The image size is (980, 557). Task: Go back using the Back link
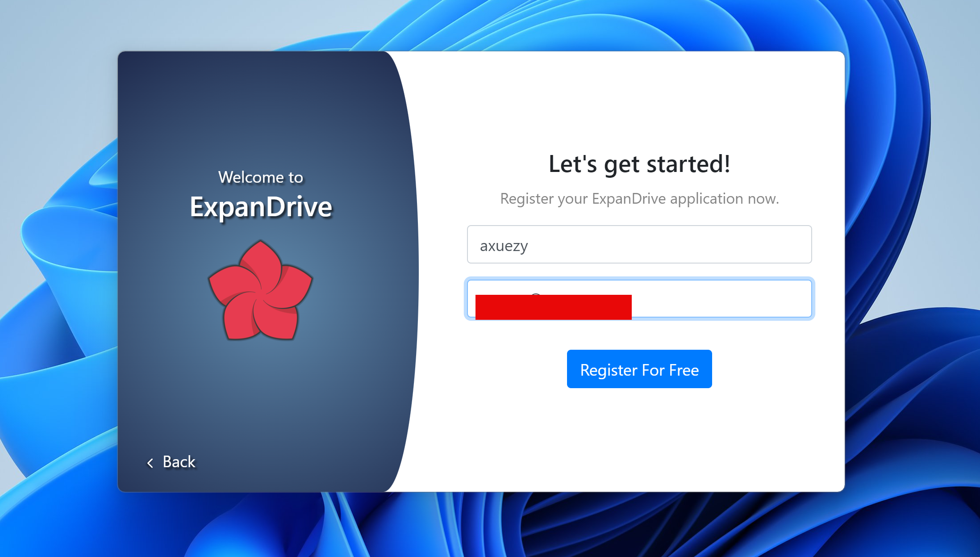[179, 462]
